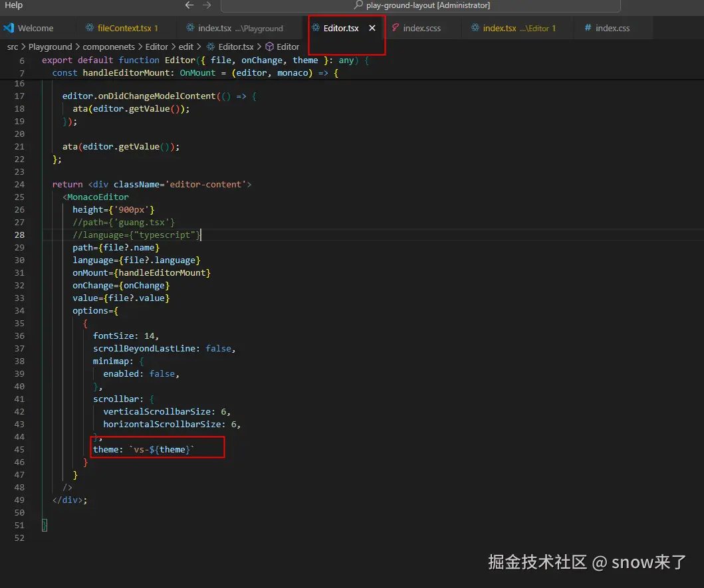Click the cube symbol icon in breadcrumb
The height and width of the screenshot is (588, 704).
tap(269, 47)
